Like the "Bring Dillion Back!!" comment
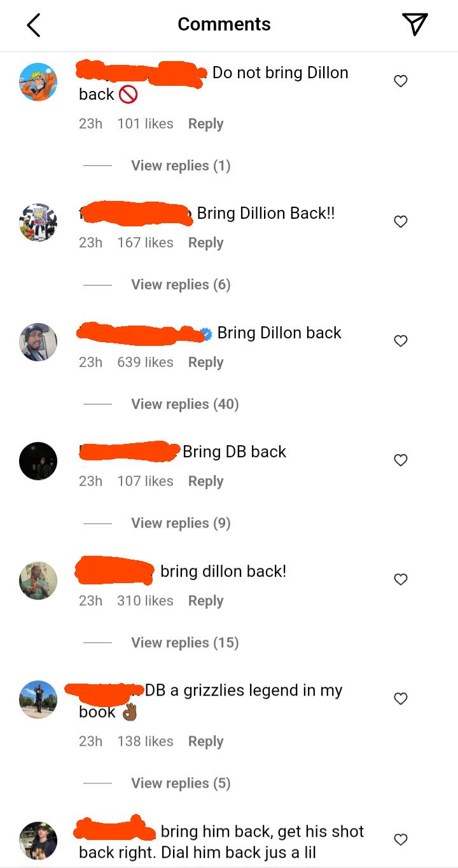 pos(401,222)
